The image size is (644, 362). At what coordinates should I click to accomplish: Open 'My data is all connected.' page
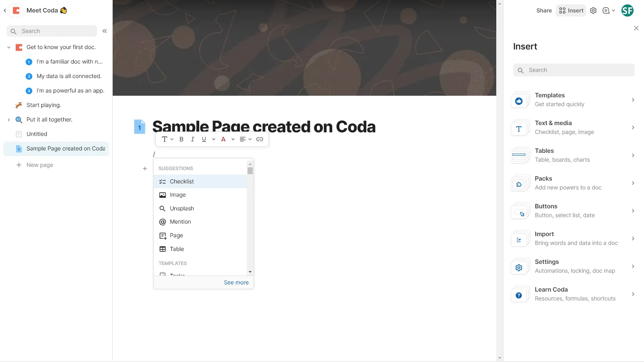(x=64, y=76)
